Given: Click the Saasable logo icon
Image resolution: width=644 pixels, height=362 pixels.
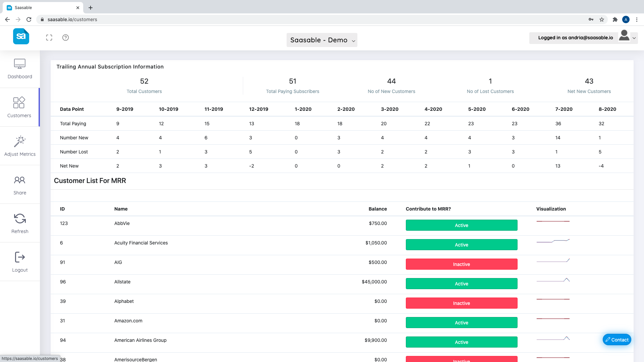Looking at the screenshot, I should [x=21, y=36].
